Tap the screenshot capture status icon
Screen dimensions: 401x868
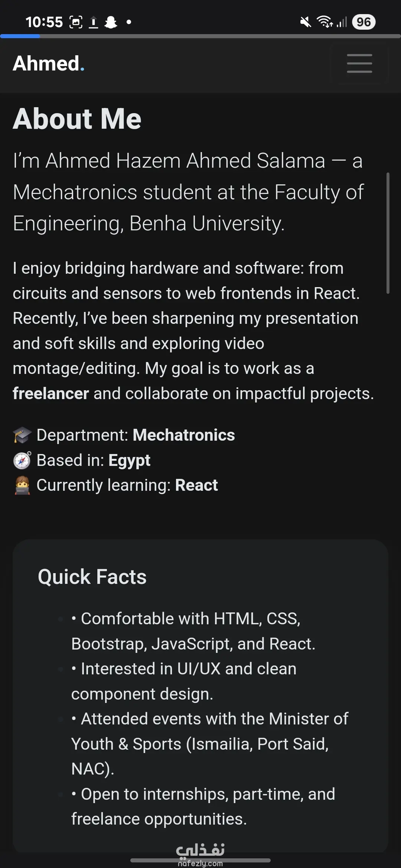tap(76, 22)
